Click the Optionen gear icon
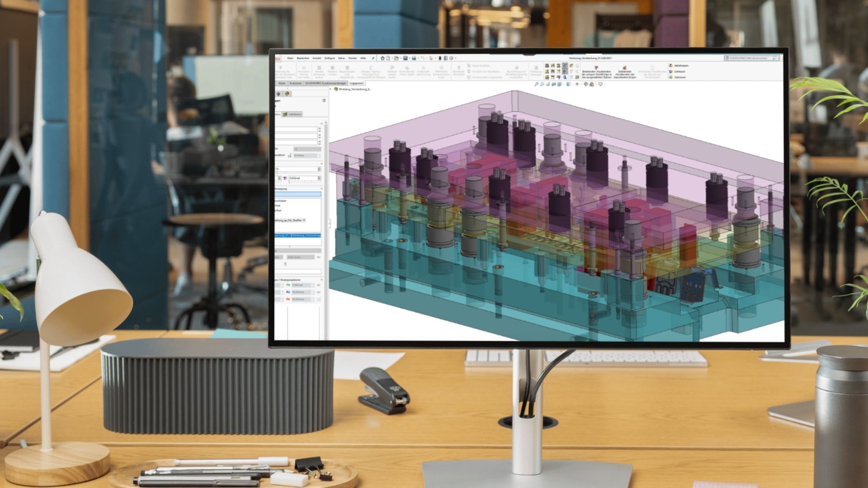 tap(671, 77)
